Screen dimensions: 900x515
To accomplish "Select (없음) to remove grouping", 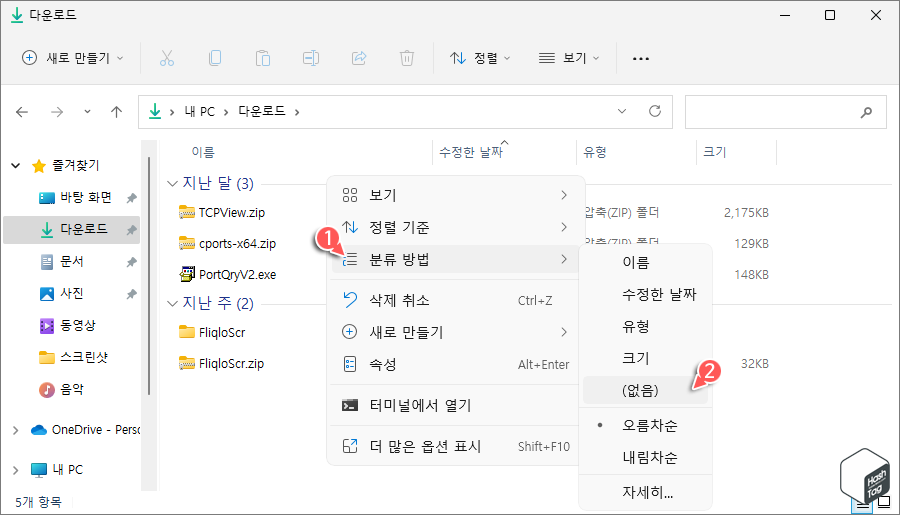I will click(645, 390).
